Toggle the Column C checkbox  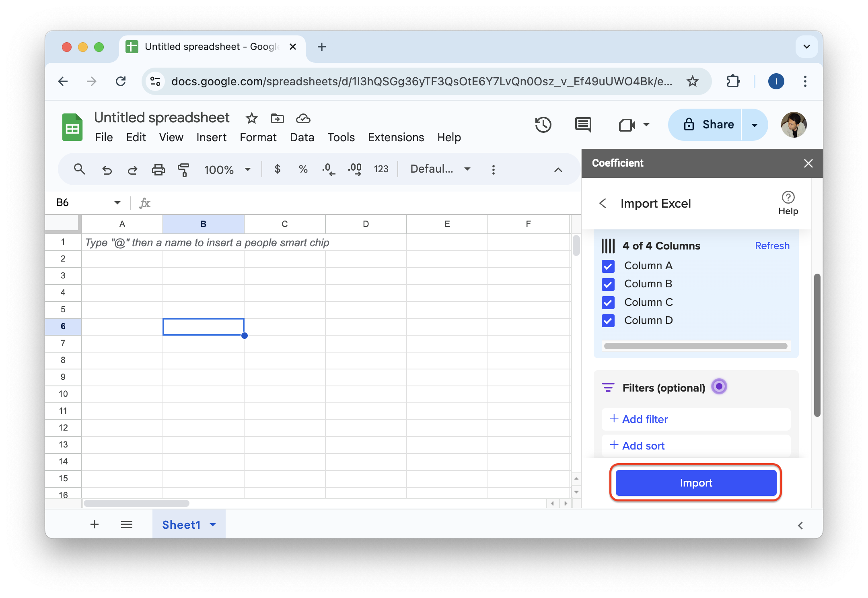tap(608, 302)
